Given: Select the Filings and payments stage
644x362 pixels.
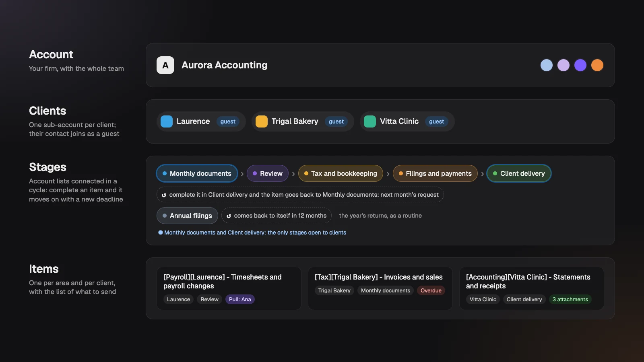Looking at the screenshot, I should pos(435,173).
